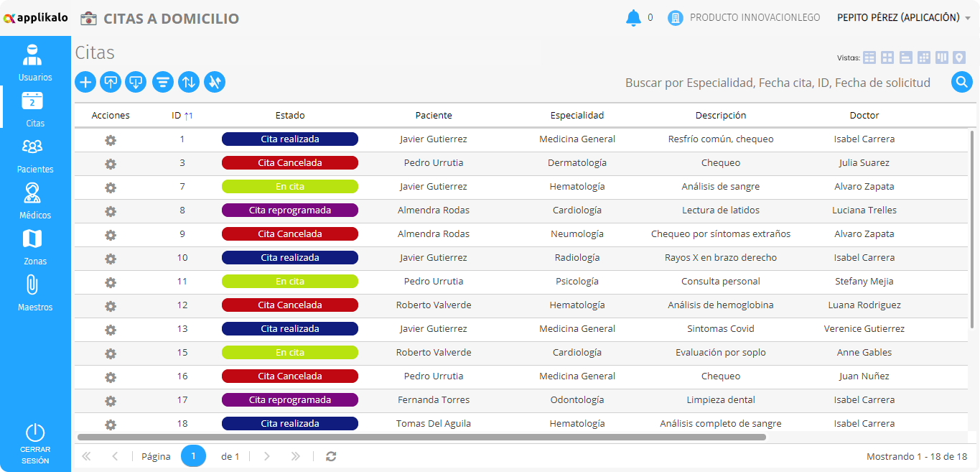Click the horizontal scrollbar under the table

pyautogui.click(x=421, y=437)
